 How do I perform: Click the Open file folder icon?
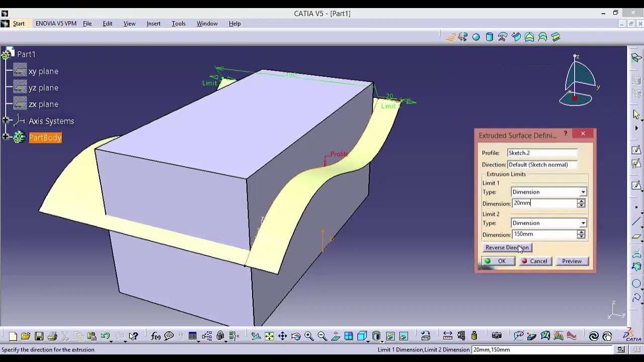(26, 336)
